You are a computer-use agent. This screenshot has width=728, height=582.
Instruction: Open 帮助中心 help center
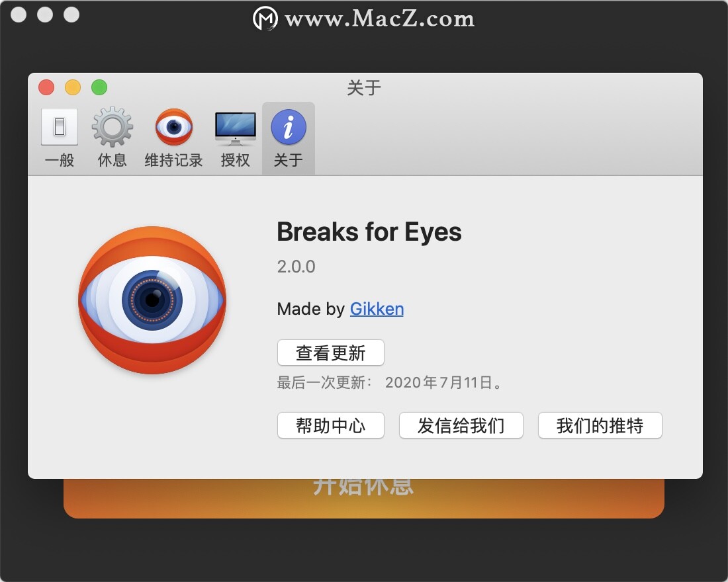330,425
